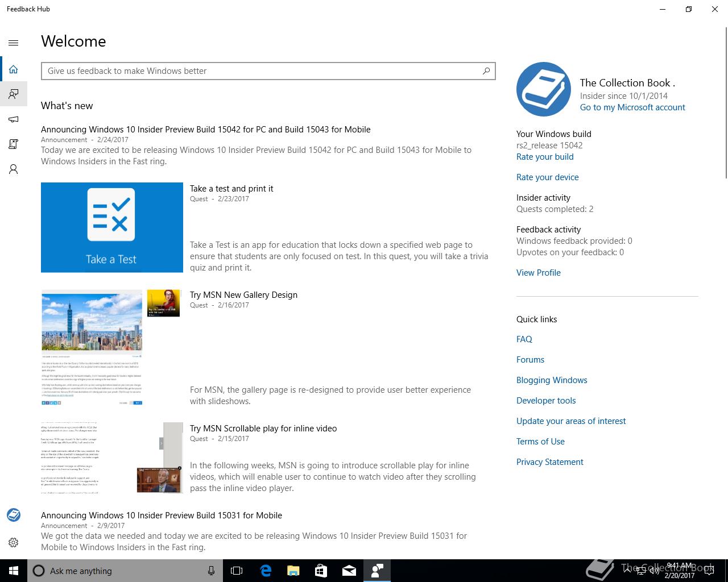
Task: Open the FAQ quick link
Action: point(524,339)
